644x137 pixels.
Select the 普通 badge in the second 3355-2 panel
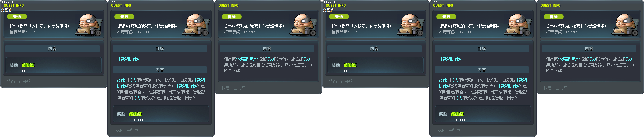pyautogui.click(x=553, y=17)
